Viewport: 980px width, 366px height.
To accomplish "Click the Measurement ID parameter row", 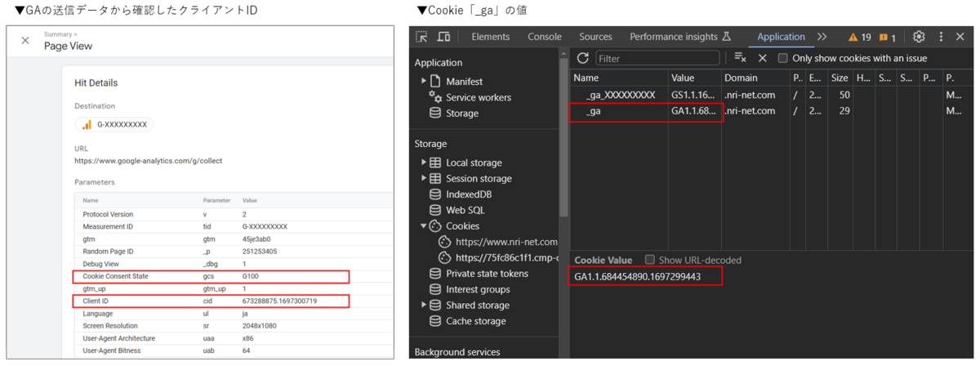I will point(233,226).
